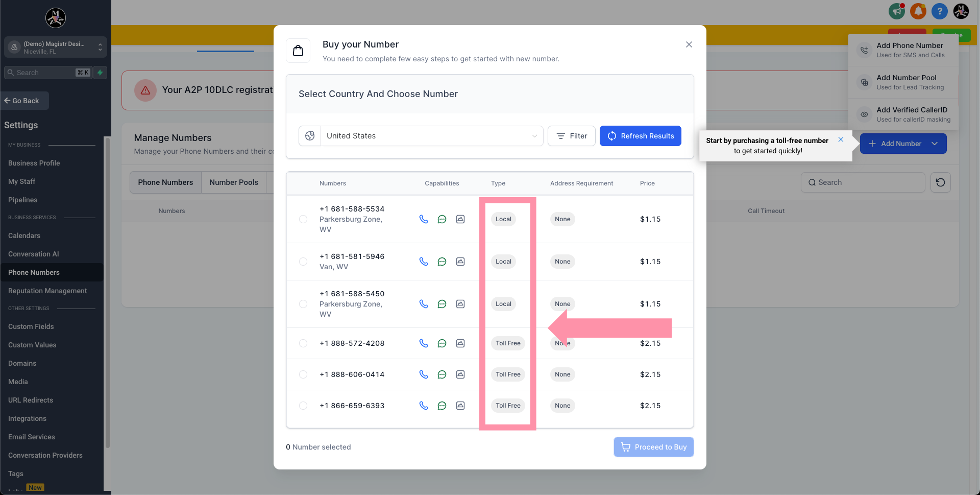Click the voice capability icon for +1 681-588-5534
This screenshot has height=495, width=980.
point(424,219)
